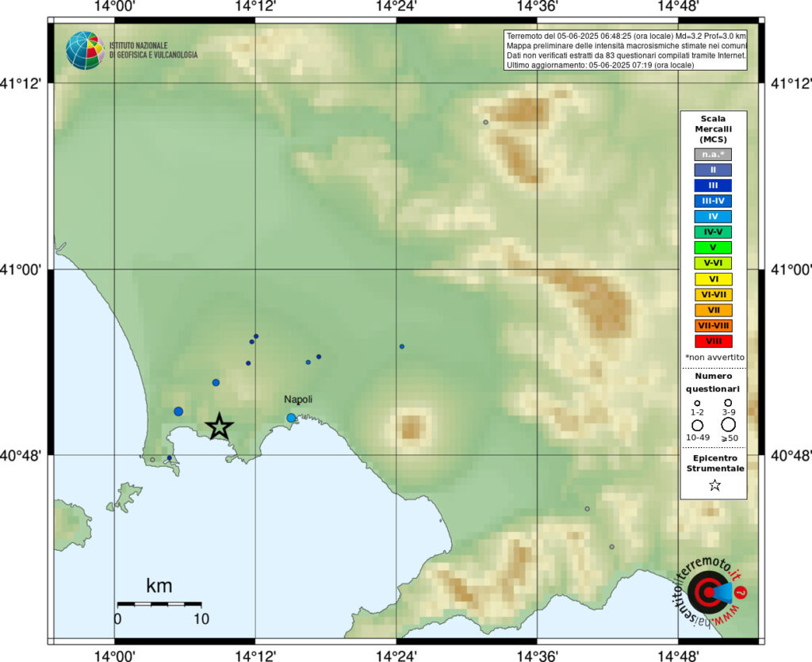Select the grey n.a. legend swatch
812x662 pixels.
tap(713, 154)
